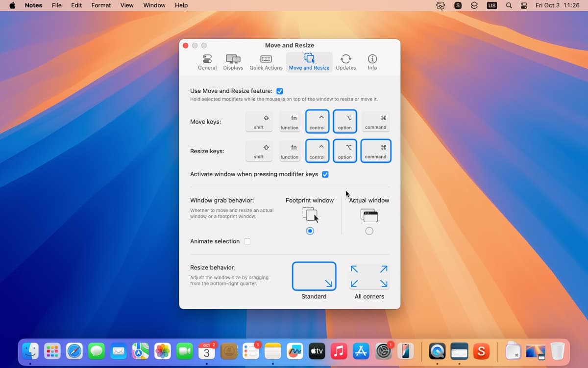Open the General preferences tab
Image resolution: width=588 pixels, height=368 pixels.
tap(207, 62)
